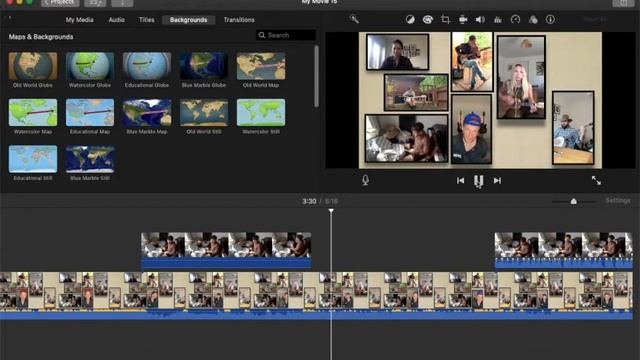The width and height of the screenshot is (640, 360).
Task: Enter fullscreen playback mode
Action: 596,180
